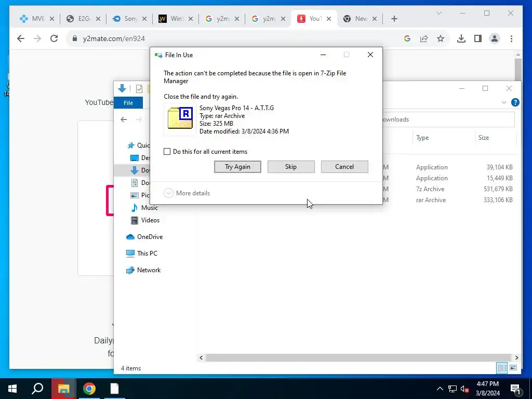Open Chrome tab search dropdown
The width and height of the screenshot is (532, 399).
438,13
